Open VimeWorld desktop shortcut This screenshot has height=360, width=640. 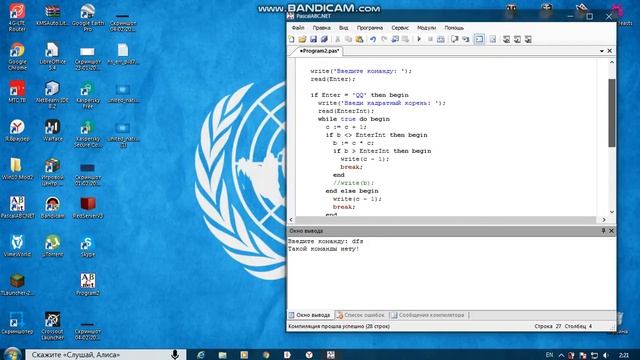pyautogui.click(x=17, y=246)
